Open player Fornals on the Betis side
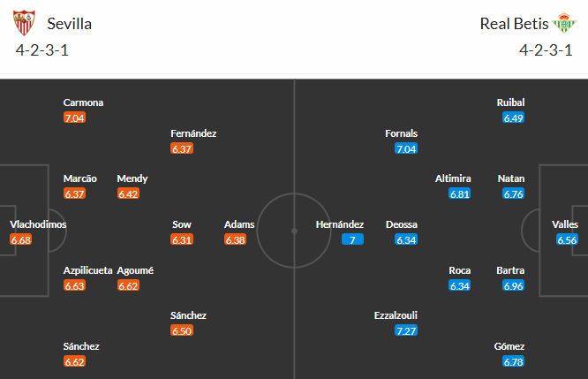This screenshot has height=379, width=588. tap(402, 133)
